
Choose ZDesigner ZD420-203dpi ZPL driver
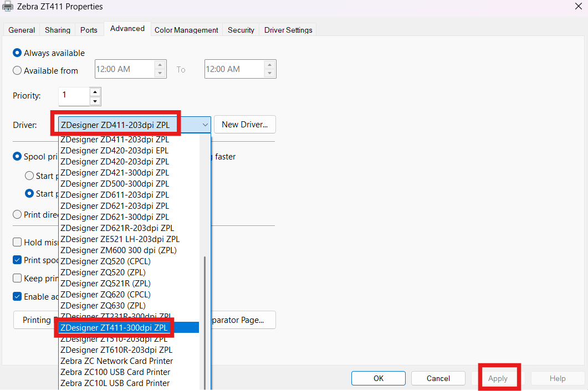(129, 162)
